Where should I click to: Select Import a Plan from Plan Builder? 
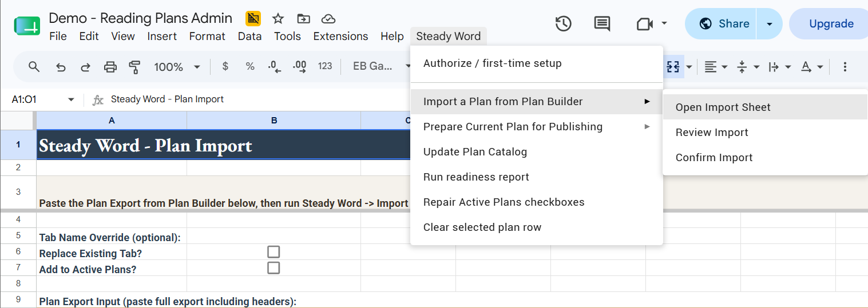(x=537, y=102)
